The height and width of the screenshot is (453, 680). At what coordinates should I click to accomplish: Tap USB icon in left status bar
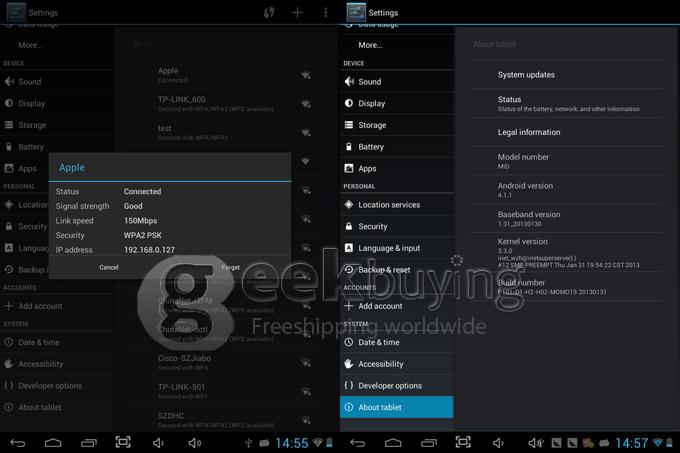(x=248, y=443)
